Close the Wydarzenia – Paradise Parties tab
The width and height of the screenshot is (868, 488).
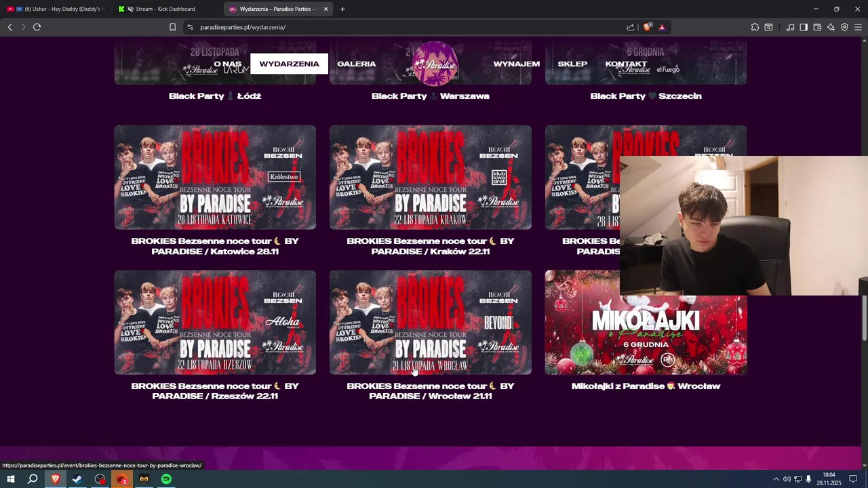325,9
